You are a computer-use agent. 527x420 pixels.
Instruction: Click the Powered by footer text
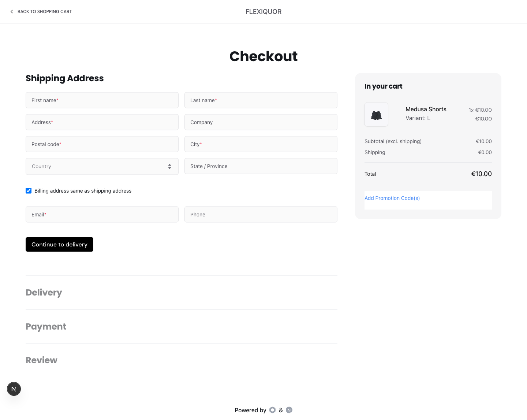tap(250, 410)
